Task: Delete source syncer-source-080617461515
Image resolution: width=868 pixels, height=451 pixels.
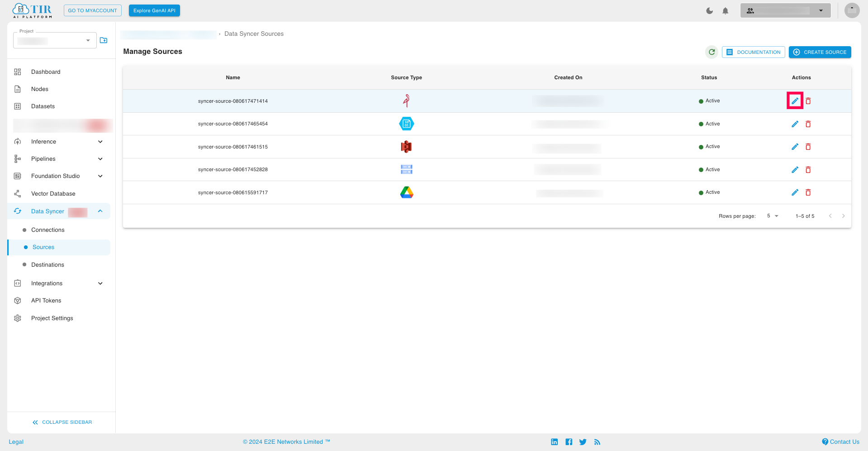Action: click(x=808, y=147)
